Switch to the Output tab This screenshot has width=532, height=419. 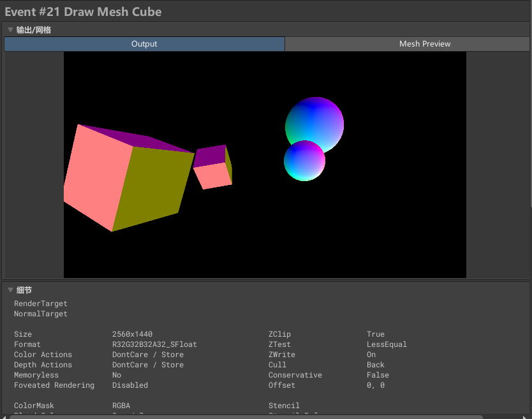click(x=144, y=44)
